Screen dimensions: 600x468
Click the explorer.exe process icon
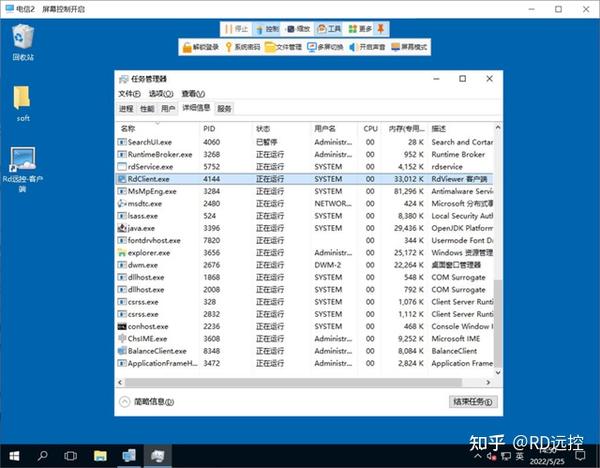[122, 253]
